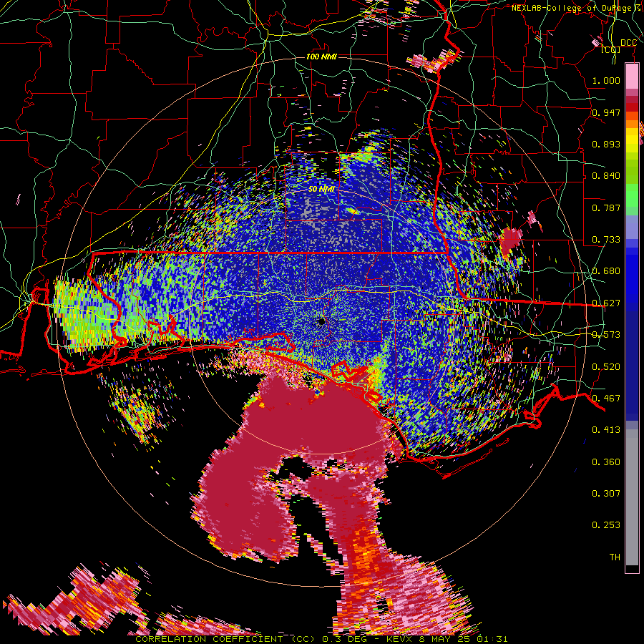Click the 0.947 legend value
The height and width of the screenshot is (644, 644).
click(x=606, y=112)
